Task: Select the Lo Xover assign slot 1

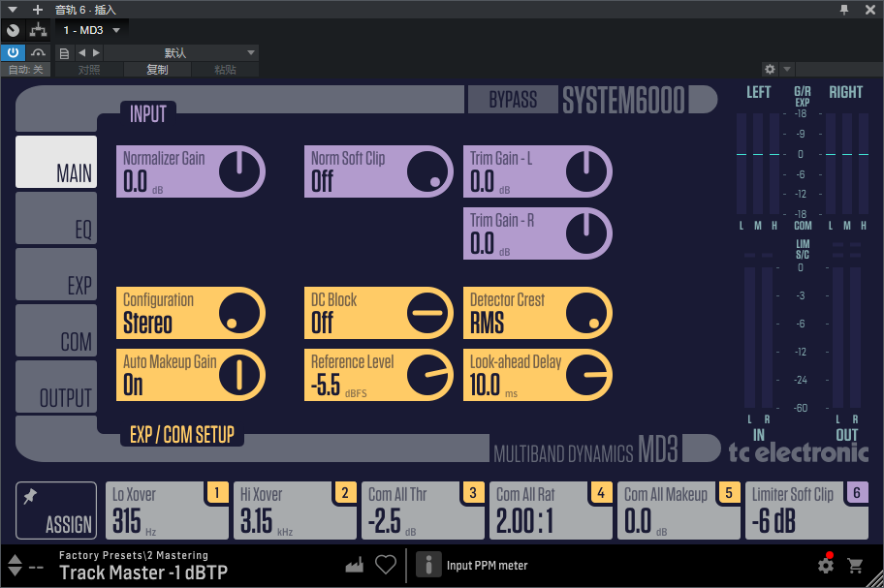Action: (167, 511)
